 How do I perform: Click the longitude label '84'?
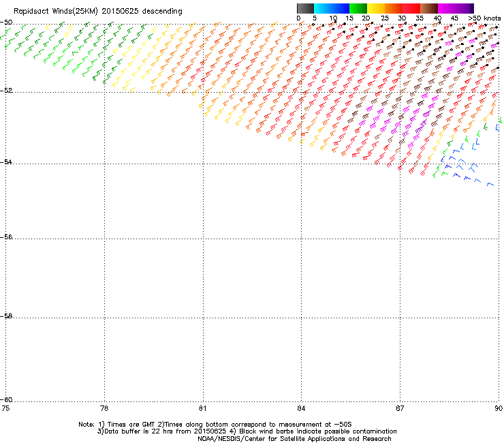point(301,408)
